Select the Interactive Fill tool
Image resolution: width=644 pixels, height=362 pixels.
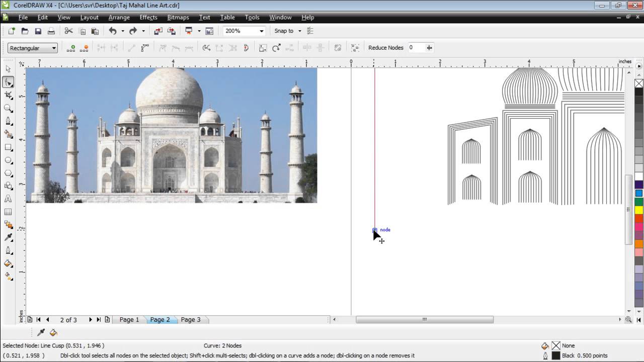pyautogui.click(x=8, y=276)
